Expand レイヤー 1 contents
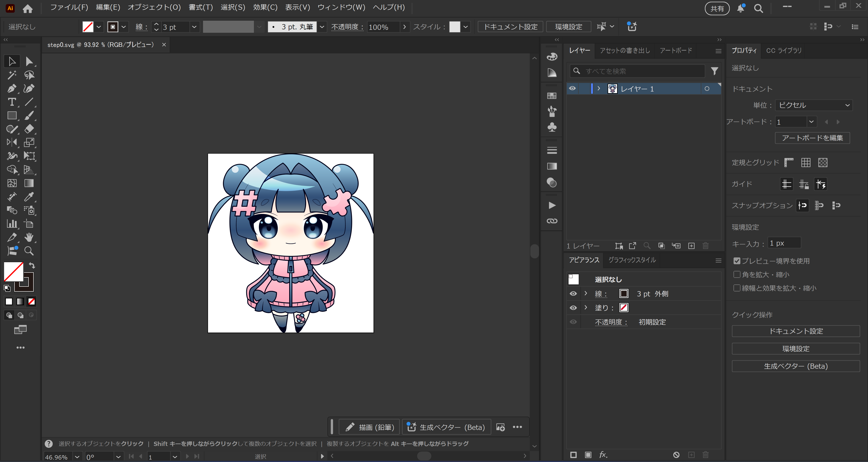868x462 pixels. (599, 89)
